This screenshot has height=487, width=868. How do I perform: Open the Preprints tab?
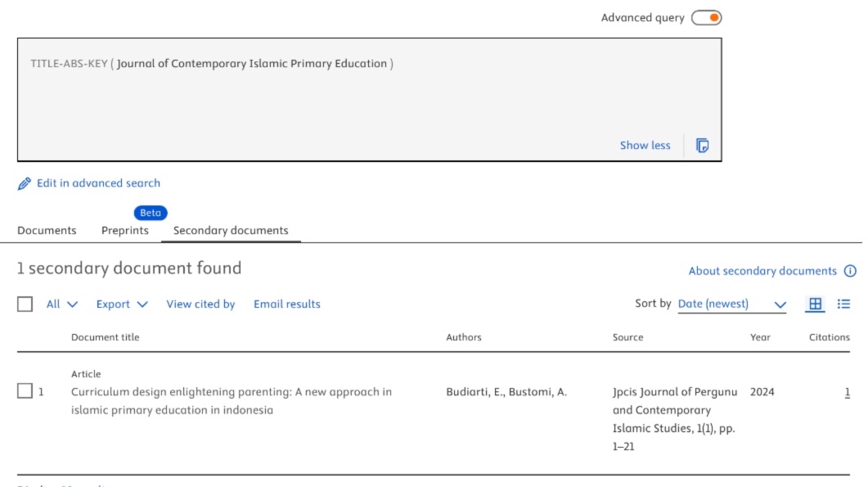(x=125, y=231)
